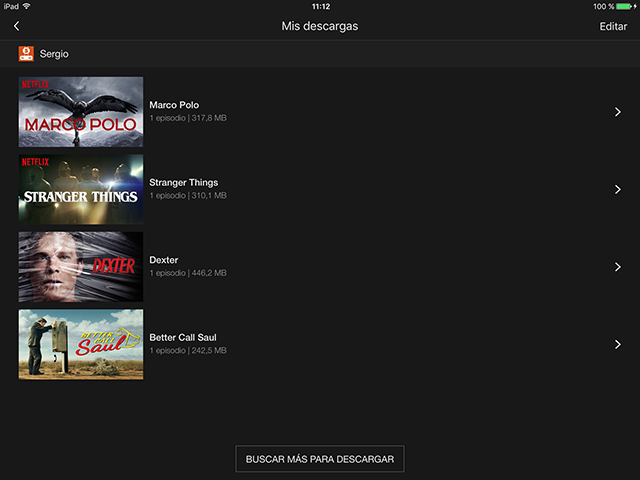Expand Marco Polo with its chevron
This screenshot has height=480, width=640.
pyautogui.click(x=618, y=112)
